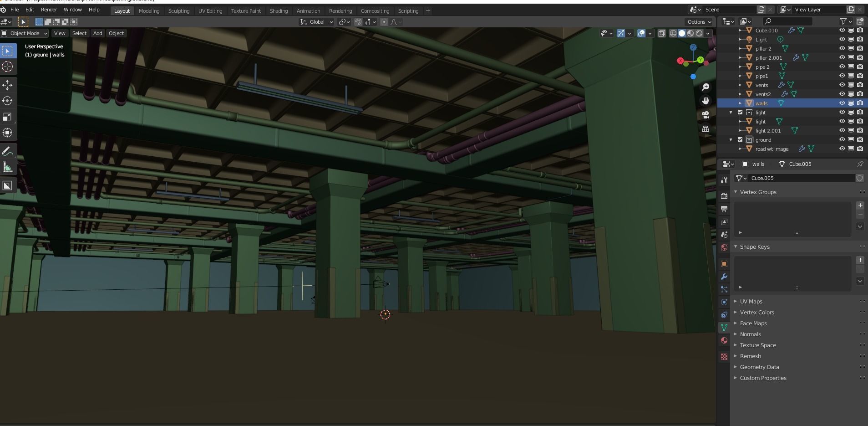Viewport: 868px width, 426px height.
Task: Open the World properties tab
Action: (724, 247)
